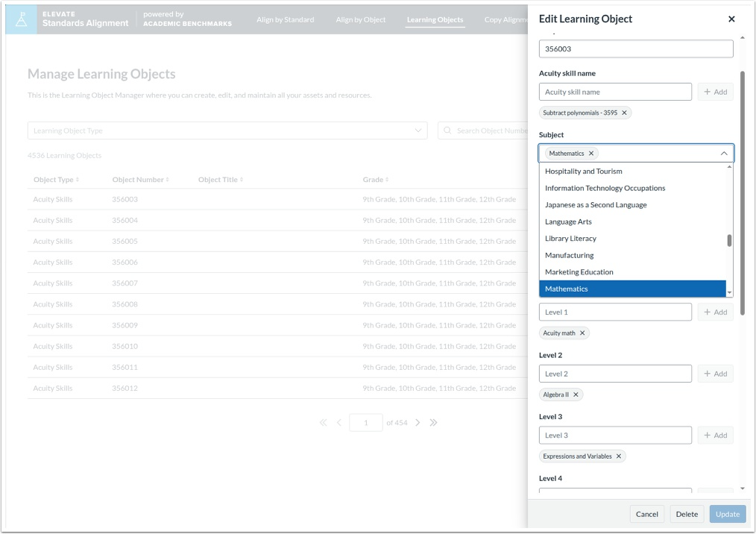Click the page number input field
Viewport: 756px width, 534px height.
[x=366, y=422]
